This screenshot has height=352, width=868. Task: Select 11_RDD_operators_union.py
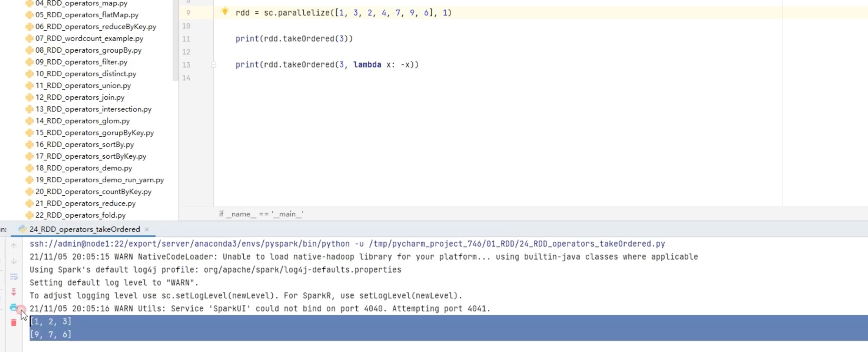pos(83,86)
